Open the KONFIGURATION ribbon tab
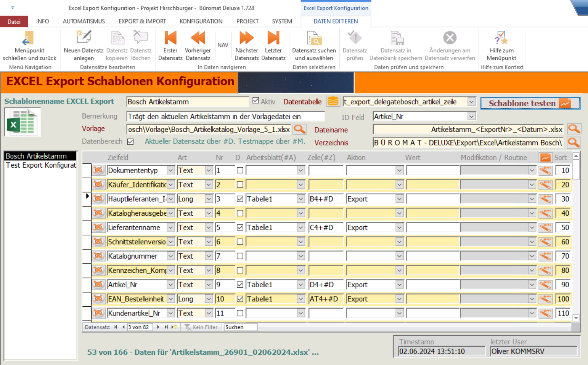Image resolution: width=588 pixels, height=365 pixels. (201, 21)
